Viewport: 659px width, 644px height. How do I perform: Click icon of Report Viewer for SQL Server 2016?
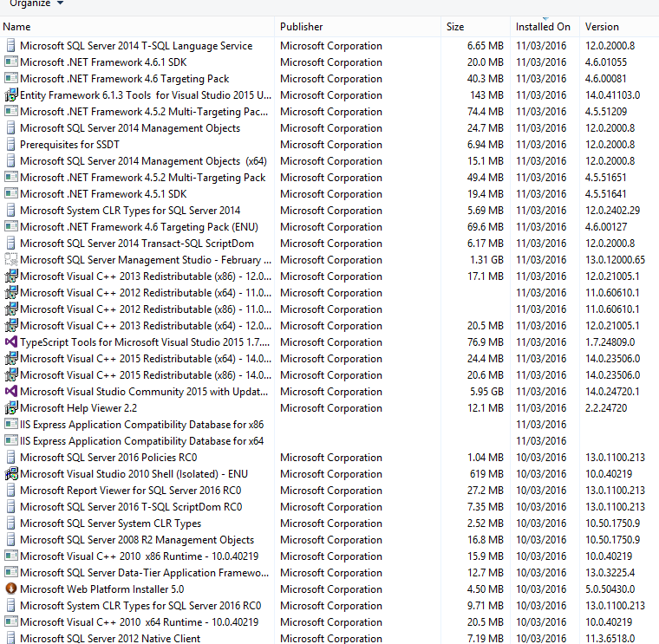(x=11, y=491)
